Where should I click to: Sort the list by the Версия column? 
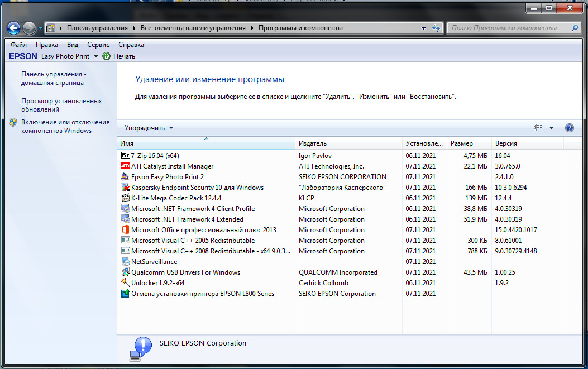[527, 143]
